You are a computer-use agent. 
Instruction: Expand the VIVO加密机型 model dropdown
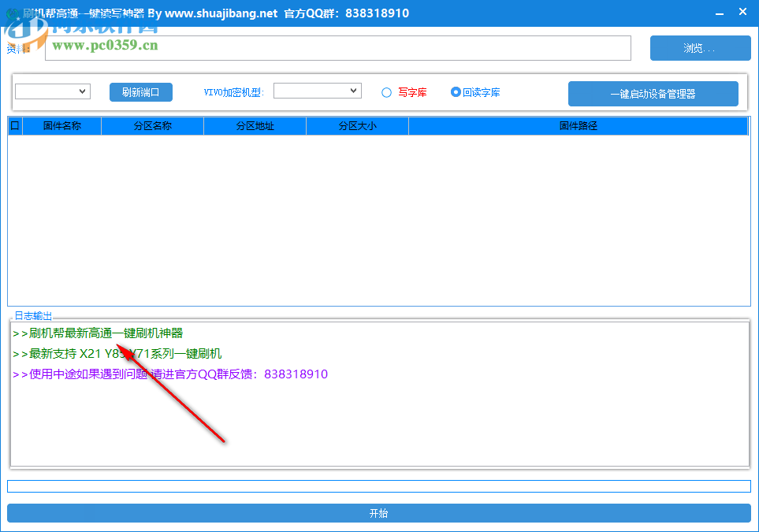tap(318, 91)
